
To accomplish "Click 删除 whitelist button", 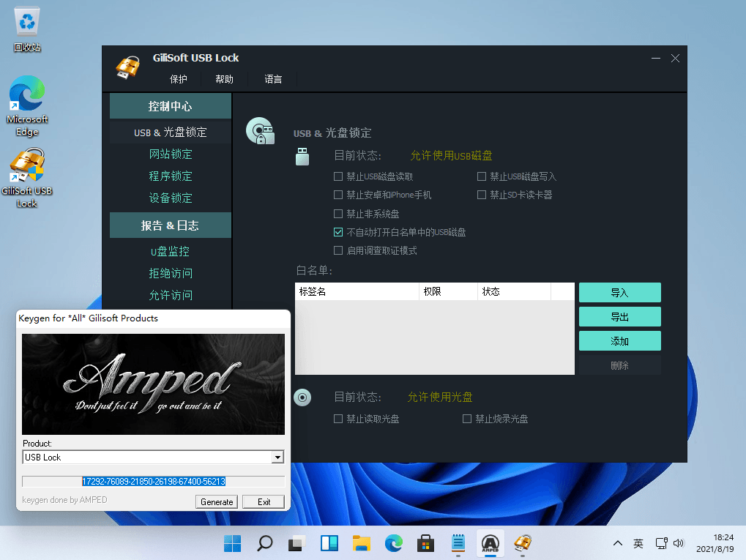I will pos(619,365).
